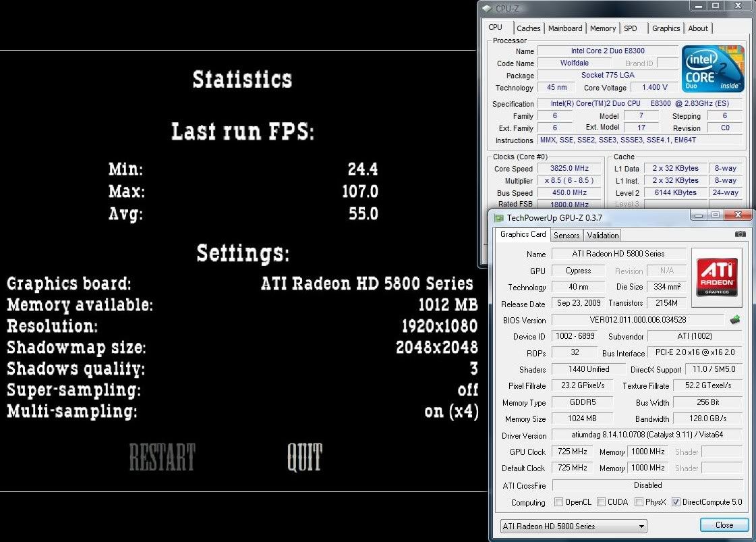Click the Level 2 cache value 6144 KBytes
The width and height of the screenshot is (756, 542).
click(x=675, y=192)
